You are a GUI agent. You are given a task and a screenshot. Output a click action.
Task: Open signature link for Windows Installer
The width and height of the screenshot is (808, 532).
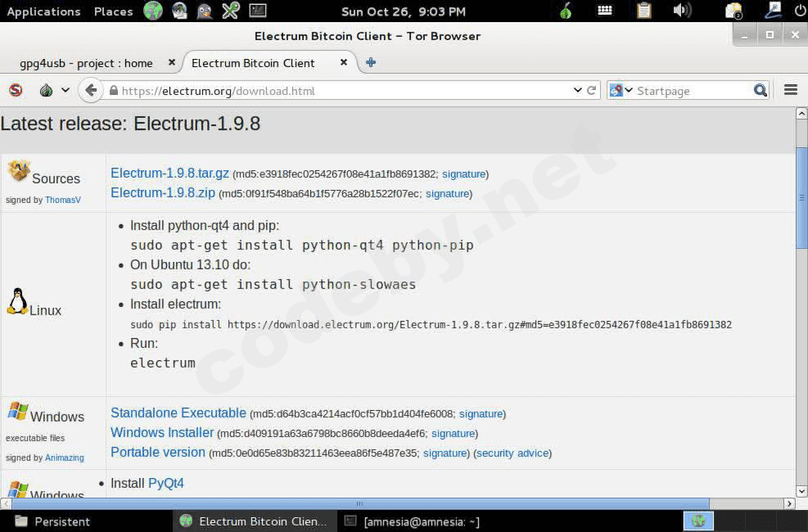click(x=453, y=434)
